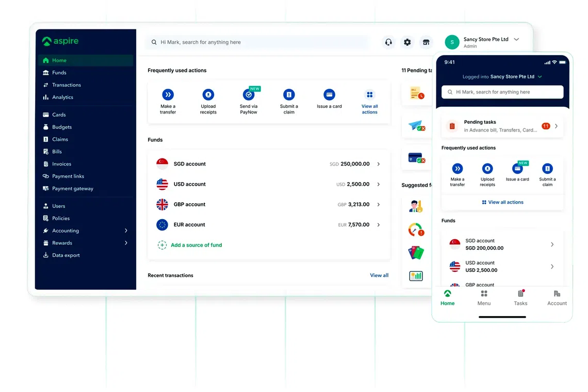Expand the Accounting sidebar submenu
Viewport: 588px width, 392px height.
coord(126,231)
